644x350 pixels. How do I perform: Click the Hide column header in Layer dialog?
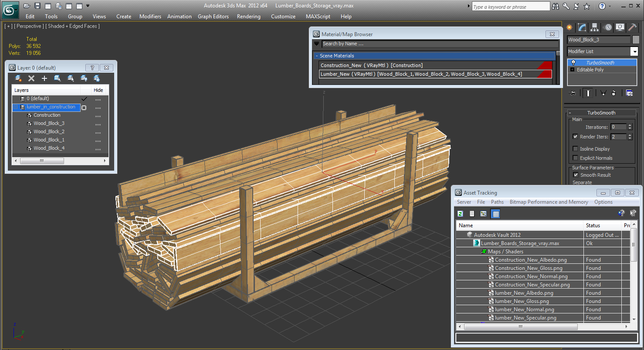pyautogui.click(x=98, y=90)
